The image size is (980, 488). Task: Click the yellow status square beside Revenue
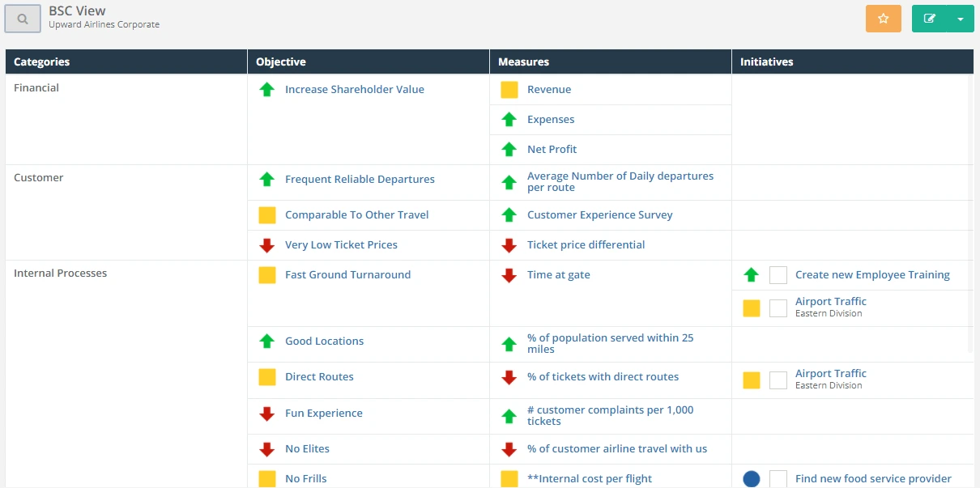pos(509,89)
